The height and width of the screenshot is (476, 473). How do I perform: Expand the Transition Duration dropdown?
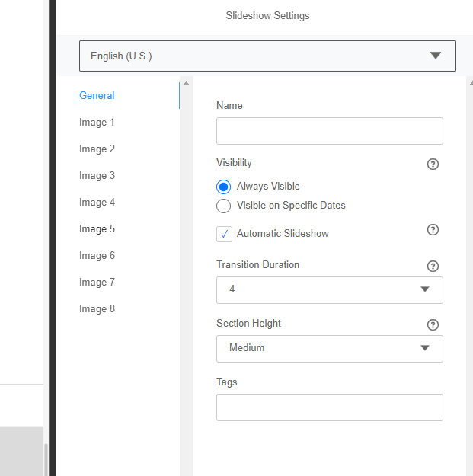[x=329, y=289]
